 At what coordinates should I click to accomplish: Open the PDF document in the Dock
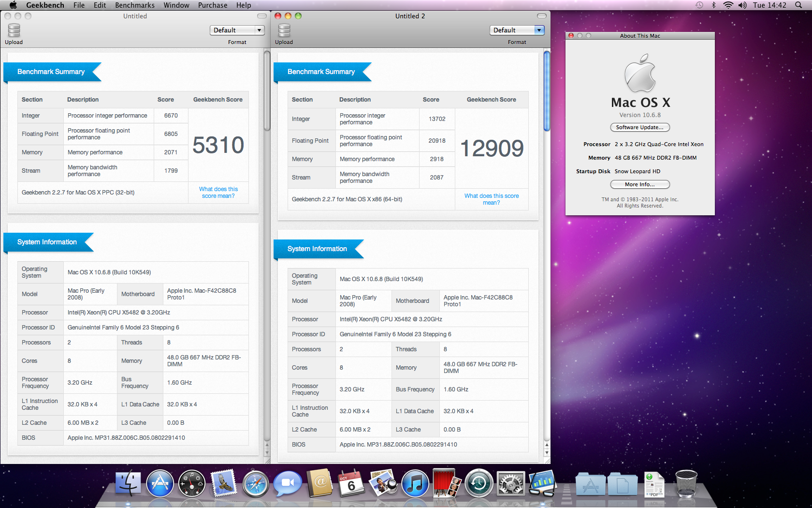click(x=654, y=485)
